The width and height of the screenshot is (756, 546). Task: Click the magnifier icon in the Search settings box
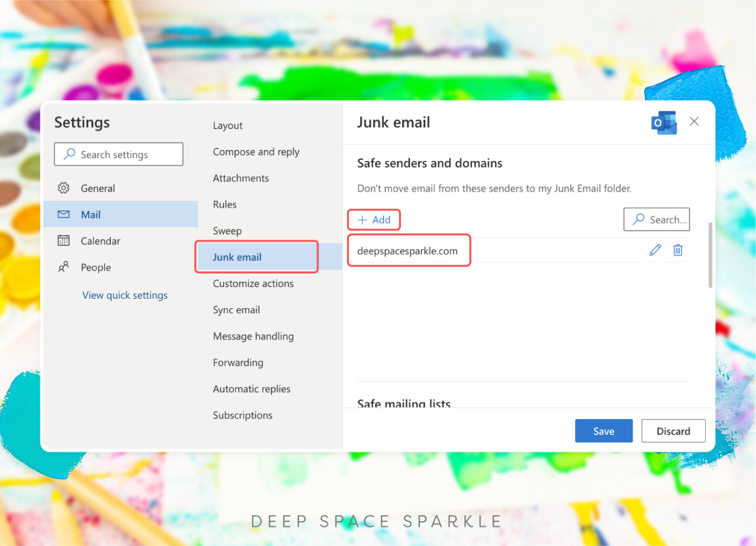[x=69, y=154]
